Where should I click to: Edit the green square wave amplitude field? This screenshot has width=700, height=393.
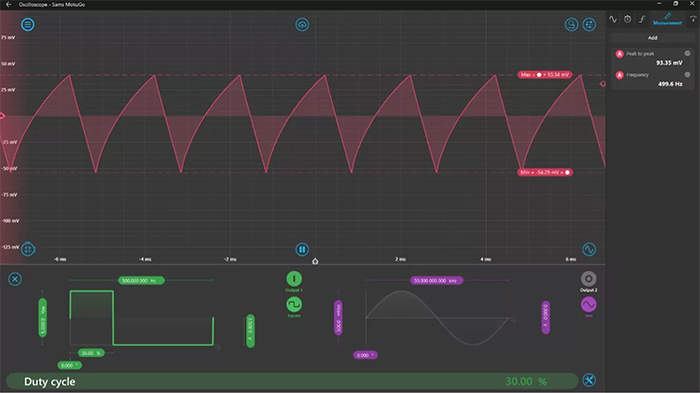43,318
